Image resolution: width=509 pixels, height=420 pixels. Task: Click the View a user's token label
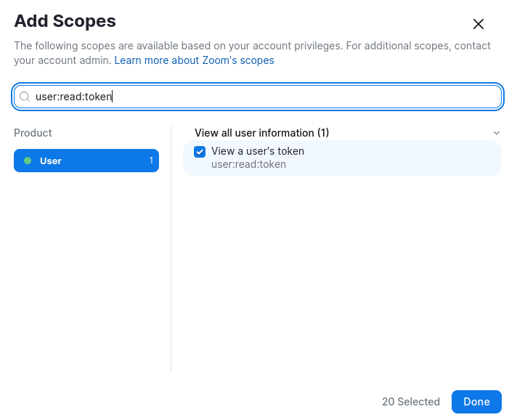click(x=258, y=151)
